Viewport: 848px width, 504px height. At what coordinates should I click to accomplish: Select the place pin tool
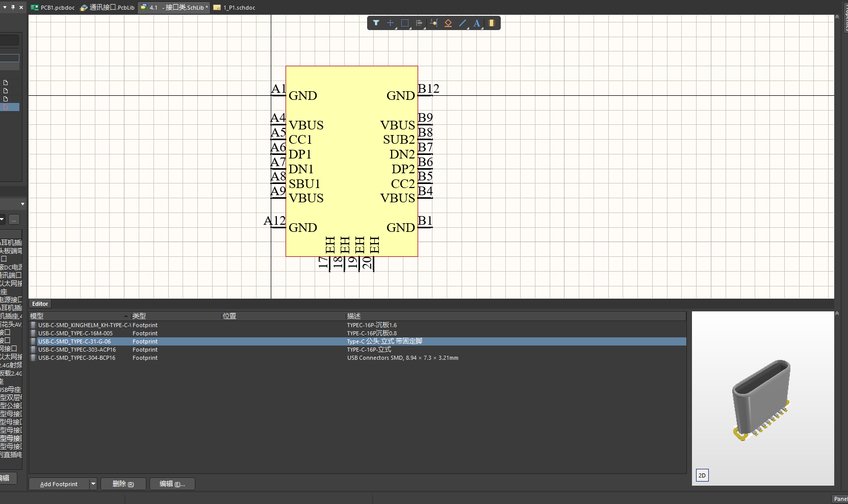point(434,23)
